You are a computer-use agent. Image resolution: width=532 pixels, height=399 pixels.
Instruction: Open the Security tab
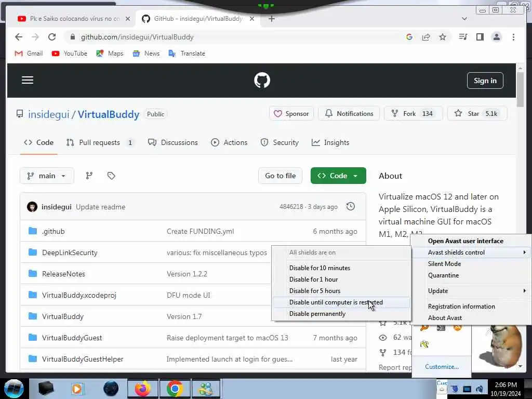(280, 142)
